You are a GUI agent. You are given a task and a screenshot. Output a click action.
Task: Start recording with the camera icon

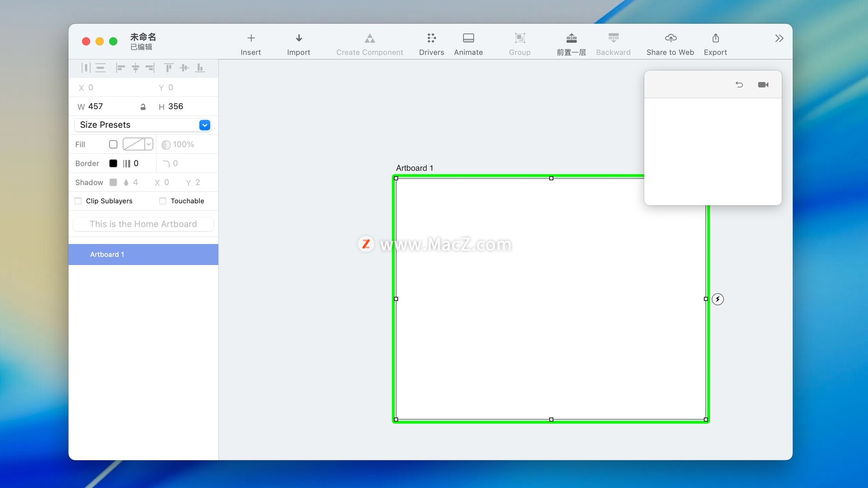tap(763, 85)
